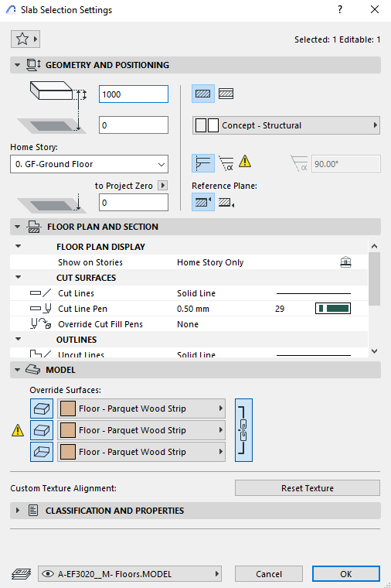Toggle bottom surface override button
The width and height of the screenshot is (391, 588).
42,452
